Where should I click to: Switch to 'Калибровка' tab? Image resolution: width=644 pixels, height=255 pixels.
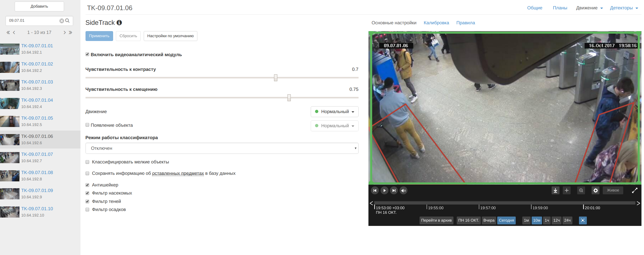[436, 23]
